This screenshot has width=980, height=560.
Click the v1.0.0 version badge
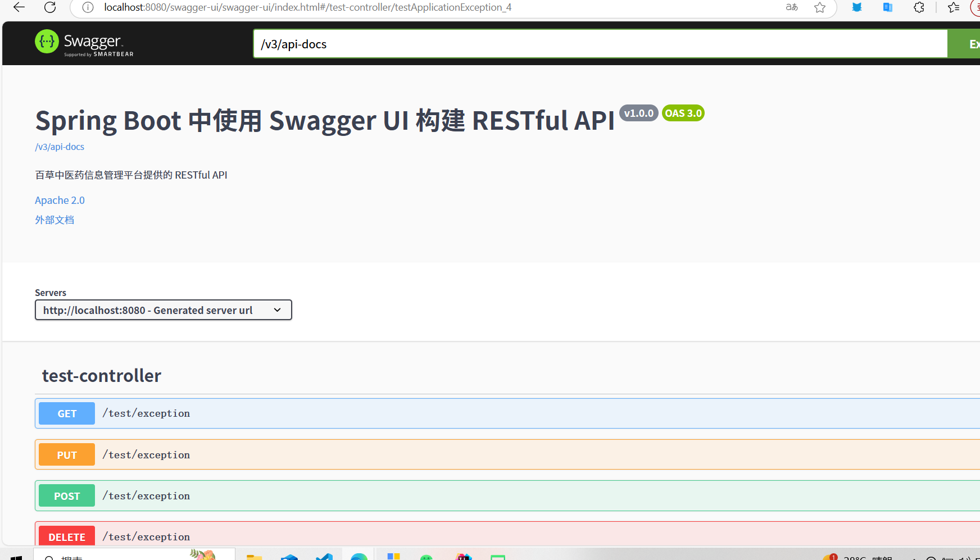coord(639,113)
